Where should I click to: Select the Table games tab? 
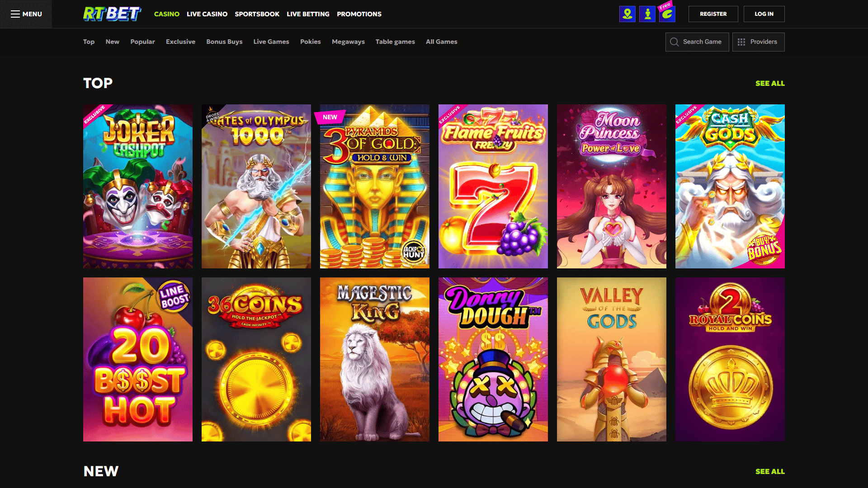pyautogui.click(x=395, y=42)
